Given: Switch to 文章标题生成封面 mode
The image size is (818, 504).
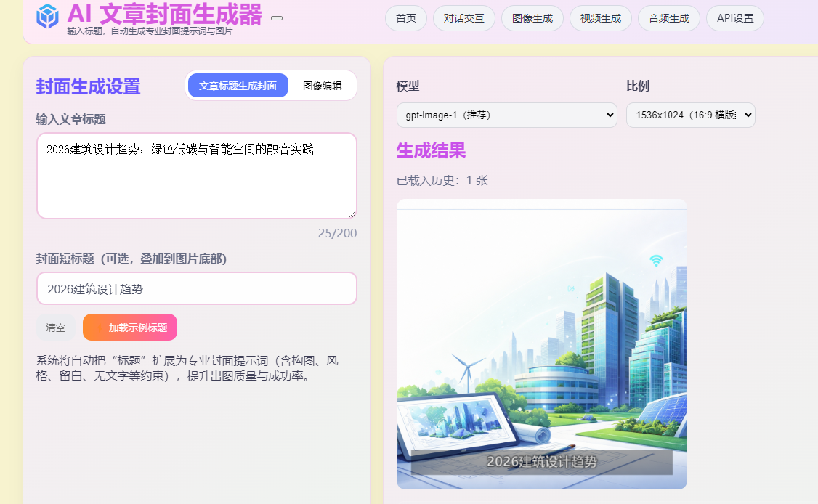Looking at the screenshot, I should coord(238,86).
